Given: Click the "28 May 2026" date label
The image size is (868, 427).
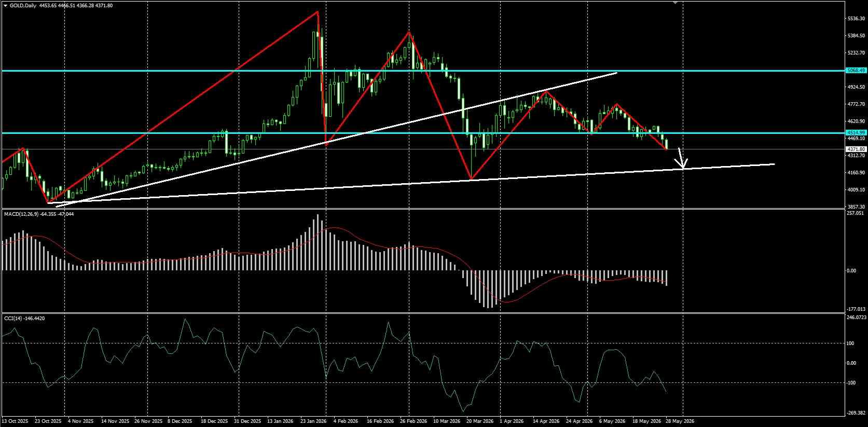Looking at the screenshot, I should pos(680,421).
